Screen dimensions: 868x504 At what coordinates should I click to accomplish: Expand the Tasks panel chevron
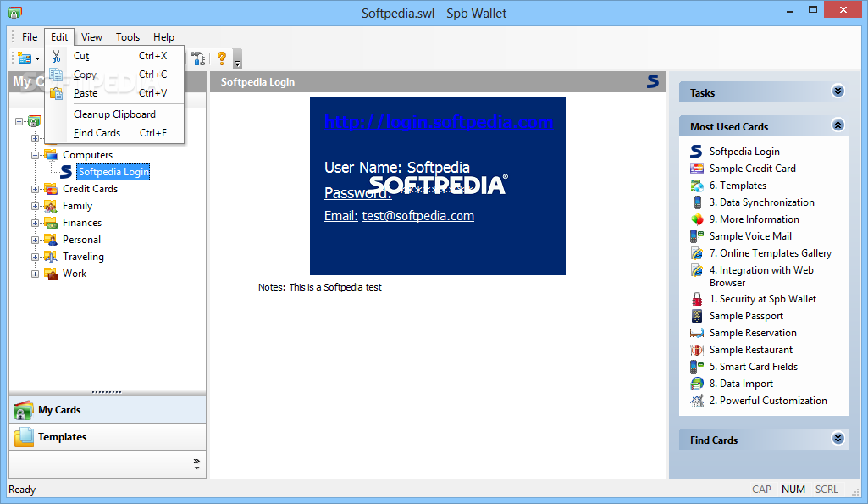pyautogui.click(x=838, y=91)
